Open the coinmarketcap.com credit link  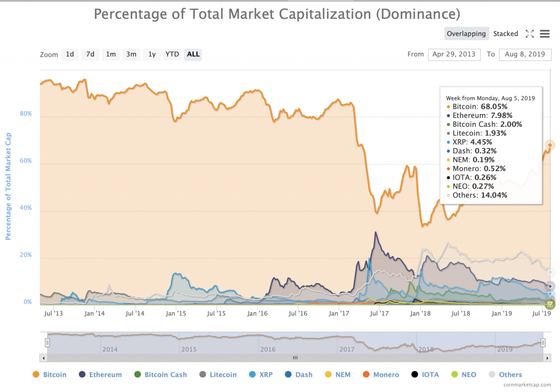(x=528, y=385)
